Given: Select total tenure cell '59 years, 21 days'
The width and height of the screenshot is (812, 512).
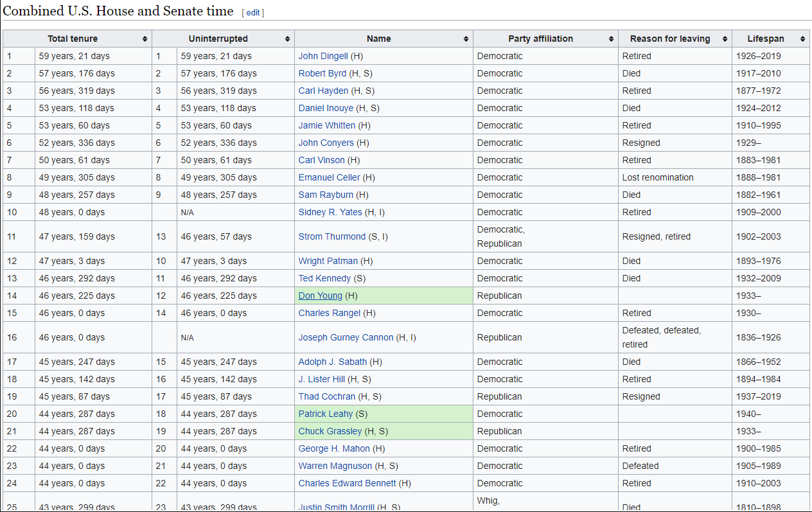Looking at the screenshot, I should click(x=93, y=56).
